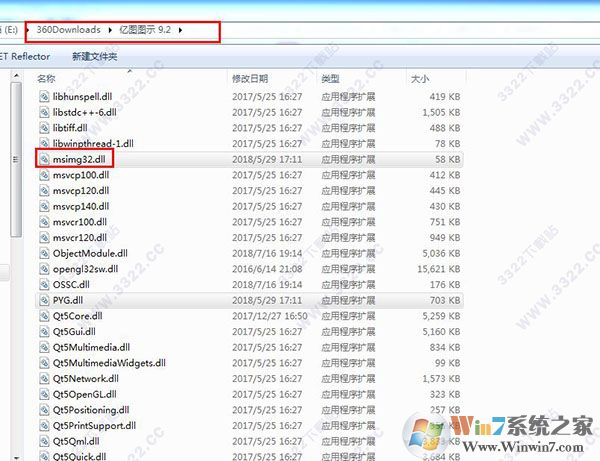Screen dimensions: 600x461
Task: Click the file name Qt5Network.dll
Action: click(86, 379)
